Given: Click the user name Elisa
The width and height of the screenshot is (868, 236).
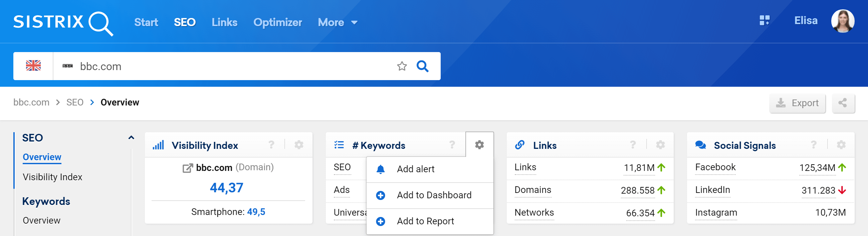Looking at the screenshot, I should 806,21.
